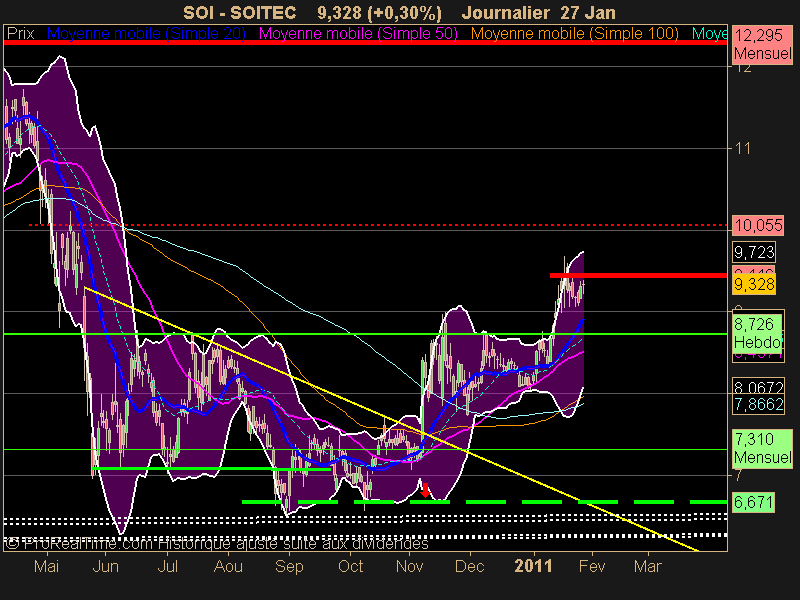800x600 pixels.
Task: Click the "Mar" month label on the time axis
Action: tap(647, 566)
